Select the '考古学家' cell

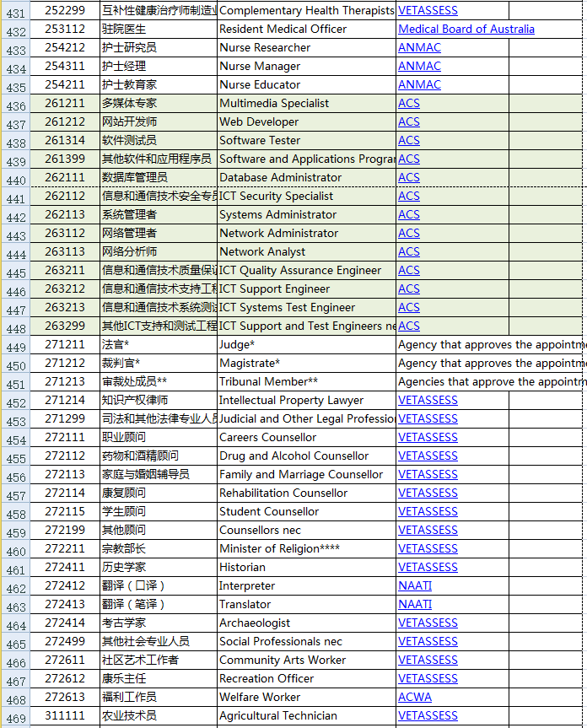(159, 623)
